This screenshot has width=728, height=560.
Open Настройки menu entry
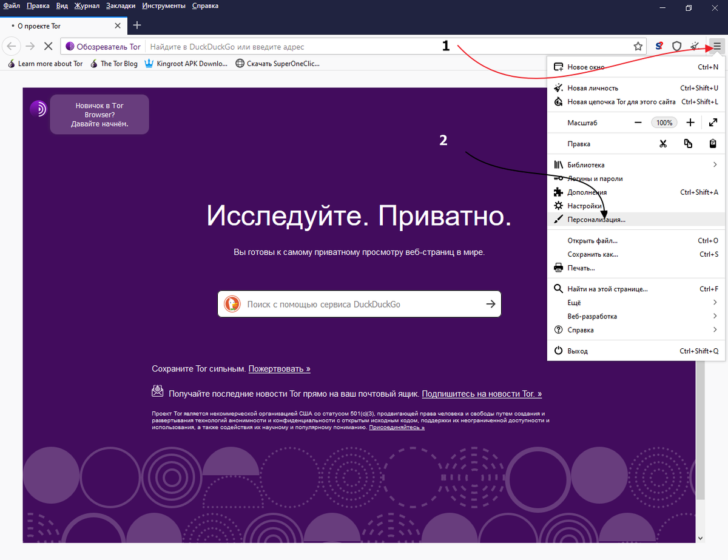(x=636, y=206)
